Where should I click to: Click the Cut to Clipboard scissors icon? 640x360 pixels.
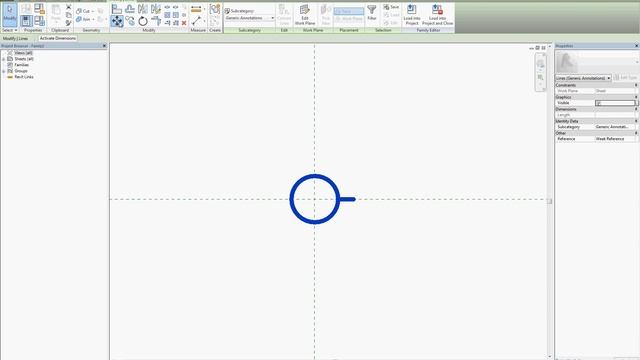pos(68,7)
